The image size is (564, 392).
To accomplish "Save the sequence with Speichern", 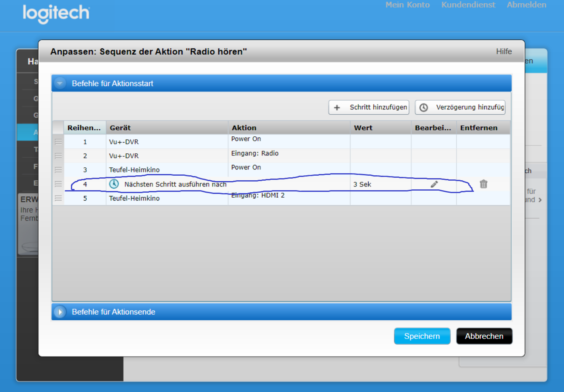I will click(422, 336).
